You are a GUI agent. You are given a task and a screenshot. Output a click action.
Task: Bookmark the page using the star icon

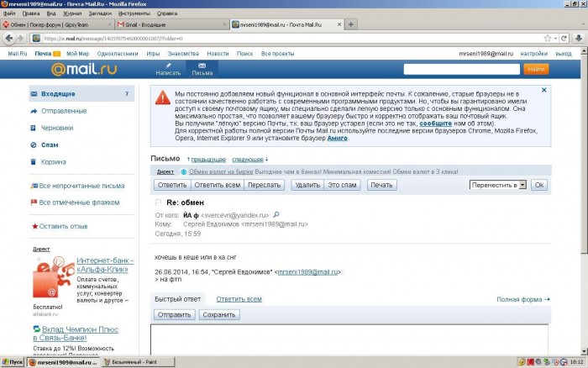point(548,39)
